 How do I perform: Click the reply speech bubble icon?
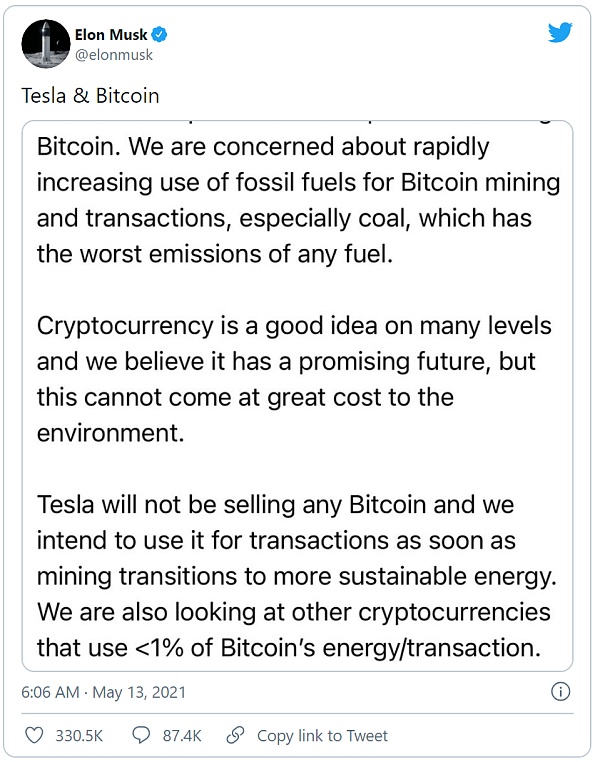(142, 735)
